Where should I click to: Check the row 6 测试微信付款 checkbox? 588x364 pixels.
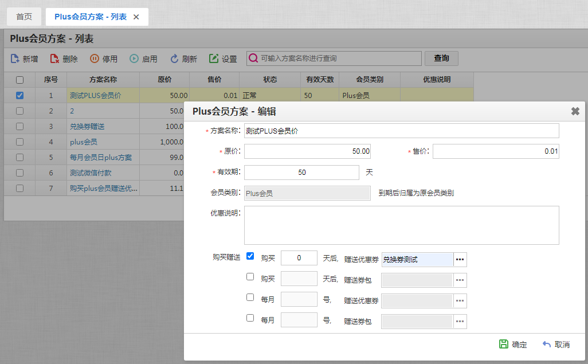20,173
